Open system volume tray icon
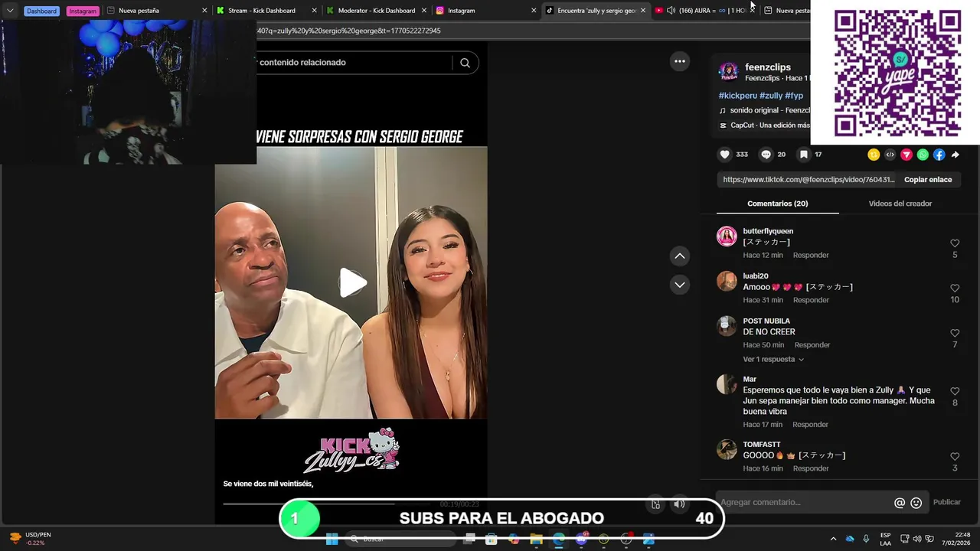This screenshot has height=551, width=980. (916, 539)
